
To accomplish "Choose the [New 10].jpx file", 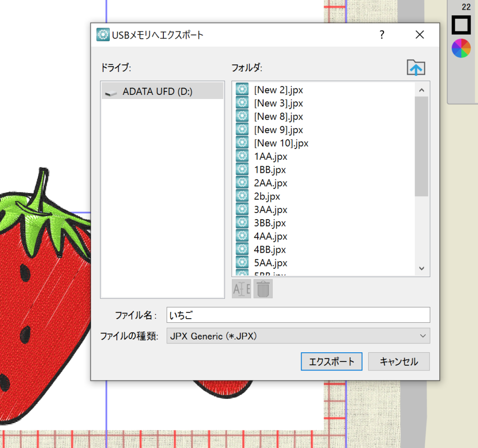I will [x=281, y=143].
